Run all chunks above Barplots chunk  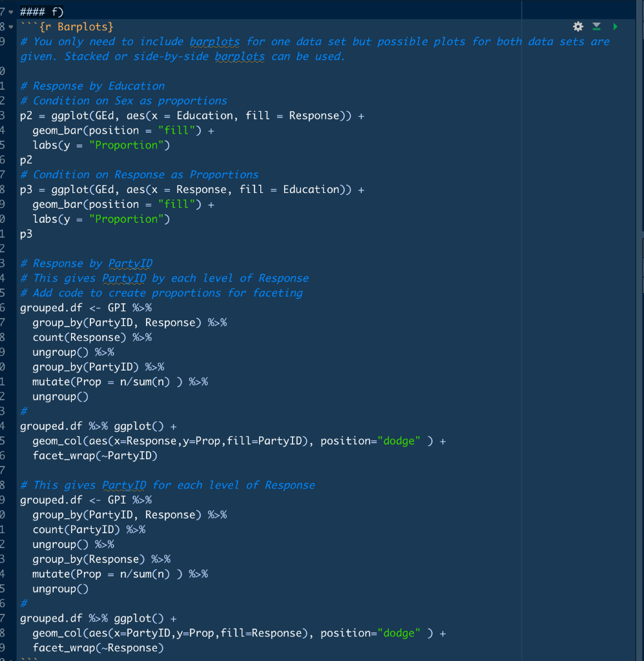pyautogui.click(x=596, y=26)
